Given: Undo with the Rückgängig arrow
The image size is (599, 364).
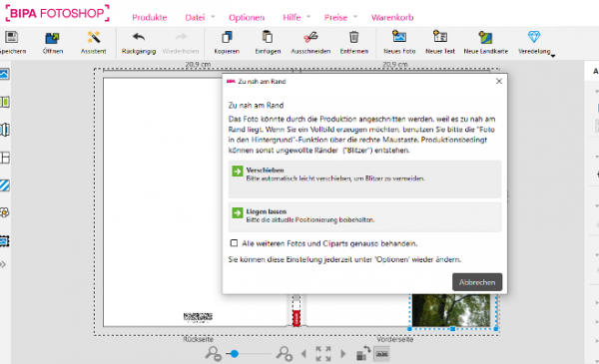Looking at the screenshot, I should (139, 37).
